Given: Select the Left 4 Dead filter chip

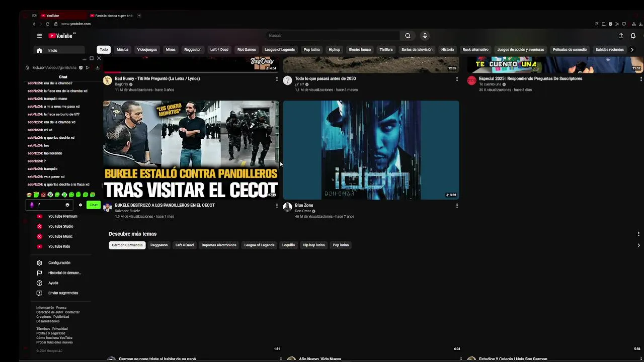Looking at the screenshot, I should 219,50.
